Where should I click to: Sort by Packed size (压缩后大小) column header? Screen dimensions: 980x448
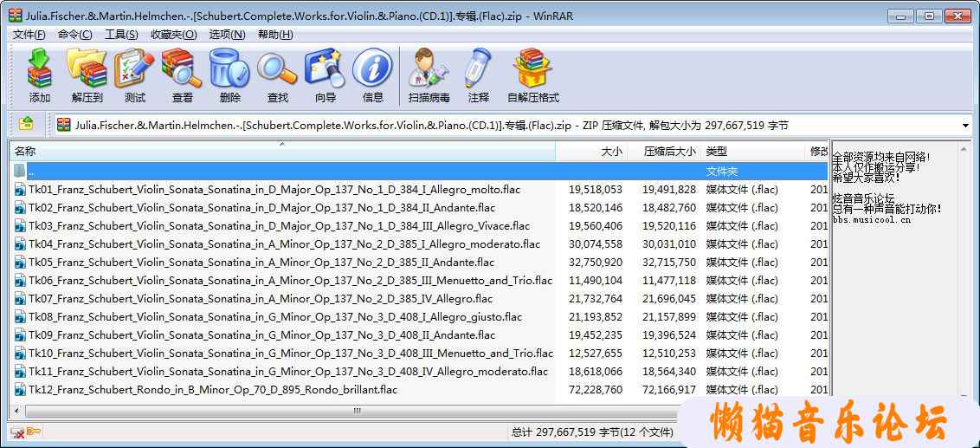664,152
